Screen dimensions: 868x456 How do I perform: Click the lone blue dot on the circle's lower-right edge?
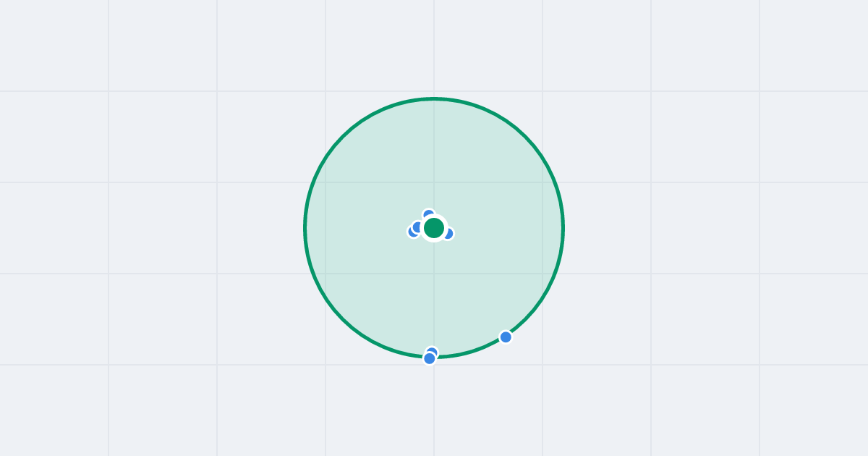point(506,337)
